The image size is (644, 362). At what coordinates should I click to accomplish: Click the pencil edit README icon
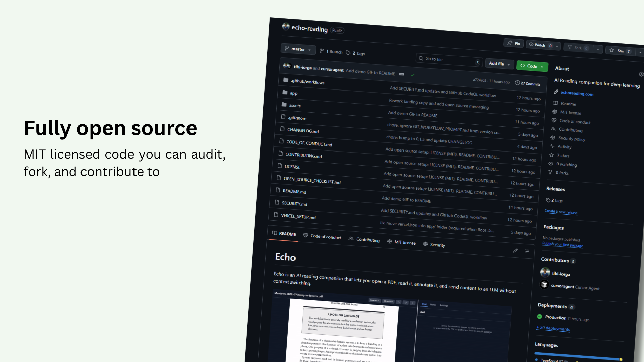coord(515,251)
